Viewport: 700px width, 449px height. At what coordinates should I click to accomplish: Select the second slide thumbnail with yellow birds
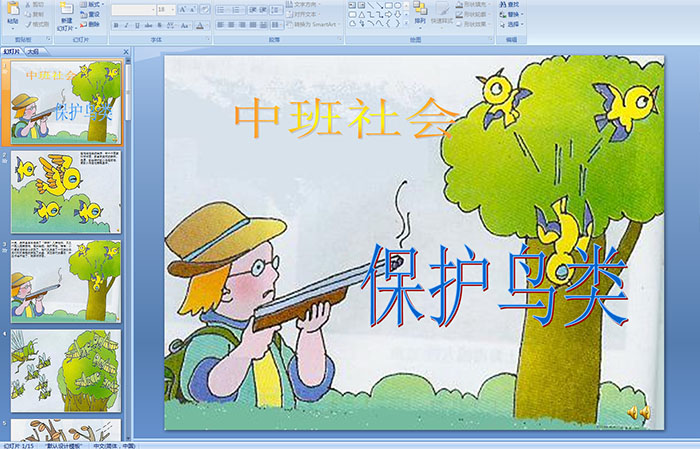pos(66,191)
